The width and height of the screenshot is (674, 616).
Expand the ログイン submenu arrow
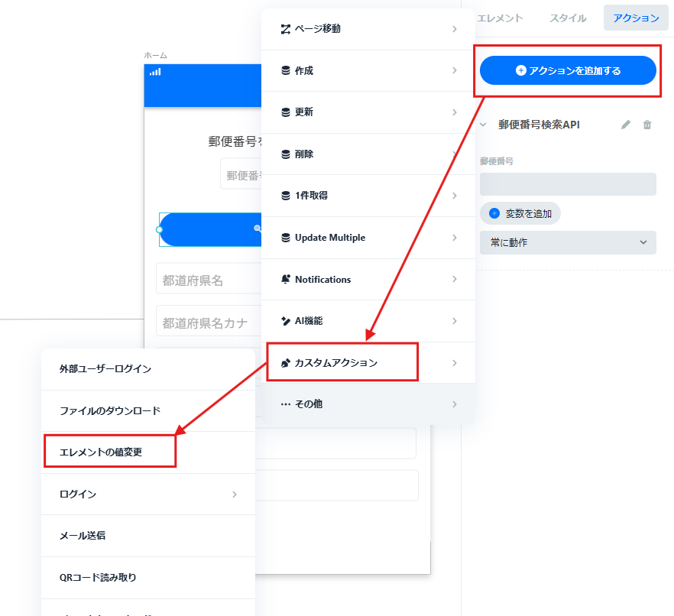tap(235, 494)
